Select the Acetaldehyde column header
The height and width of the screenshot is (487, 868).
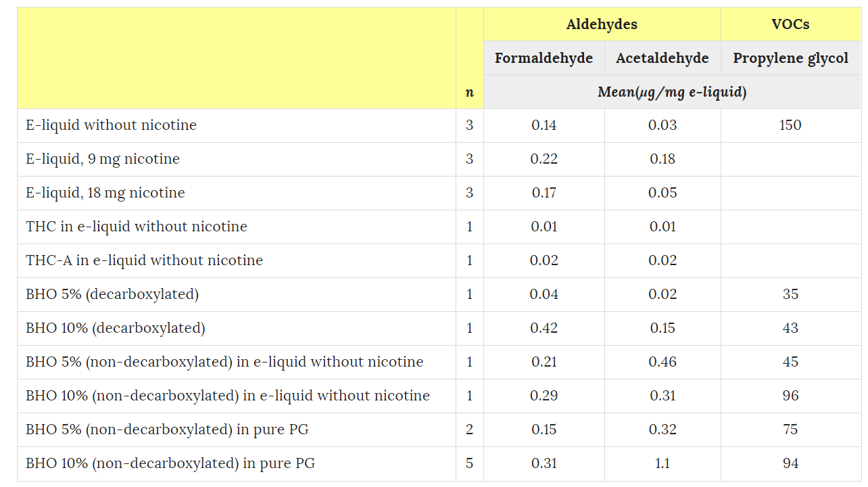click(662, 58)
